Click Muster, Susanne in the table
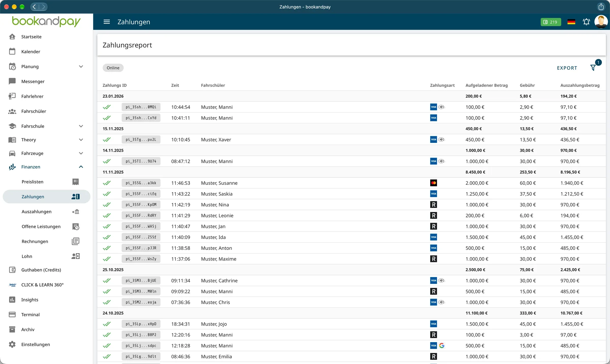Screen dimensions: 610x364 pyautogui.click(x=219, y=183)
